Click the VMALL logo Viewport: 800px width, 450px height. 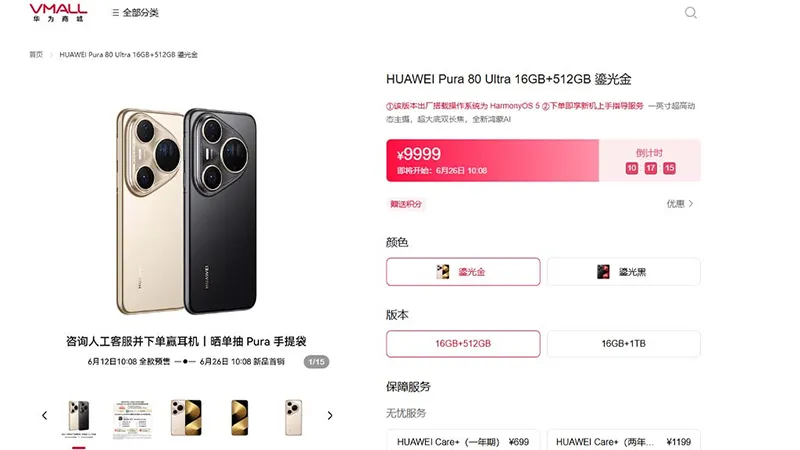pos(58,13)
